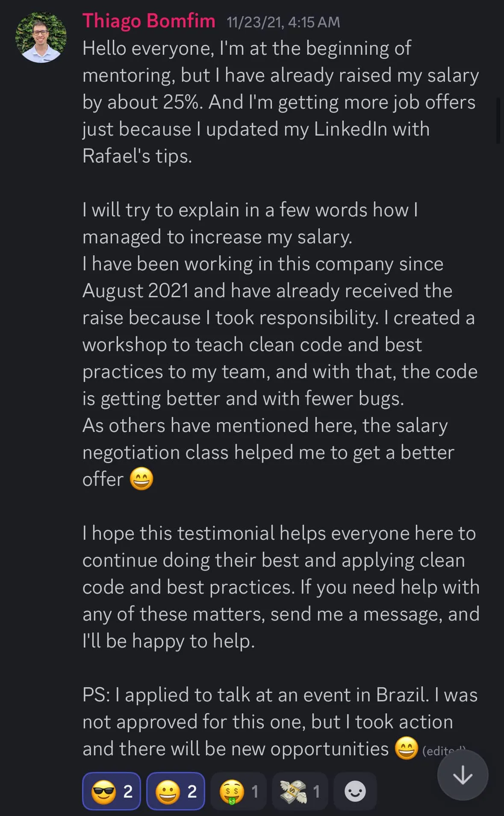Add the flying money reaction

coord(300,792)
